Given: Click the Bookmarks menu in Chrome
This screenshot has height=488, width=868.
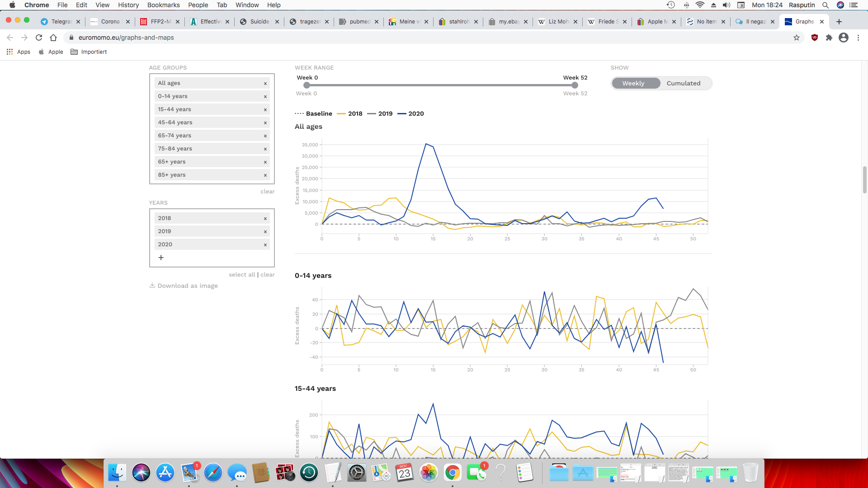Looking at the screenshot, I should coord(163,5).
